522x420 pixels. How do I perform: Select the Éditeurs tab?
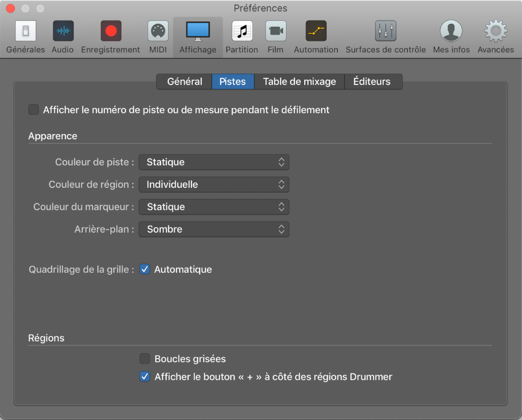(372, 82)
